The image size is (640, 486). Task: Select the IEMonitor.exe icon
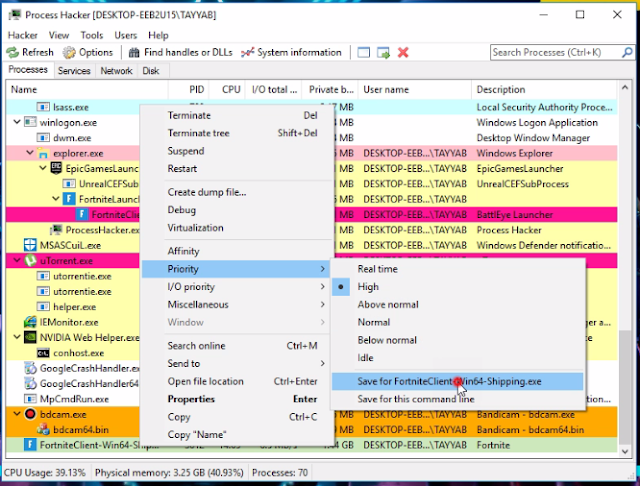30,322
